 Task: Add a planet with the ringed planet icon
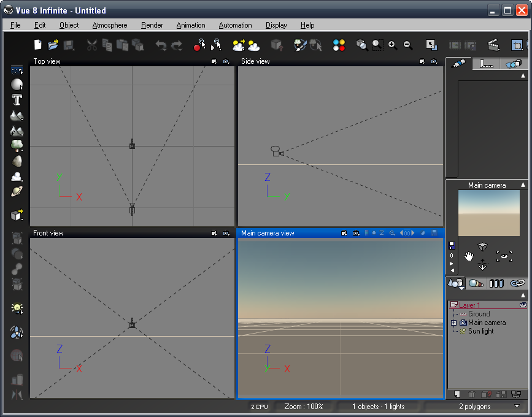(17, 192)
